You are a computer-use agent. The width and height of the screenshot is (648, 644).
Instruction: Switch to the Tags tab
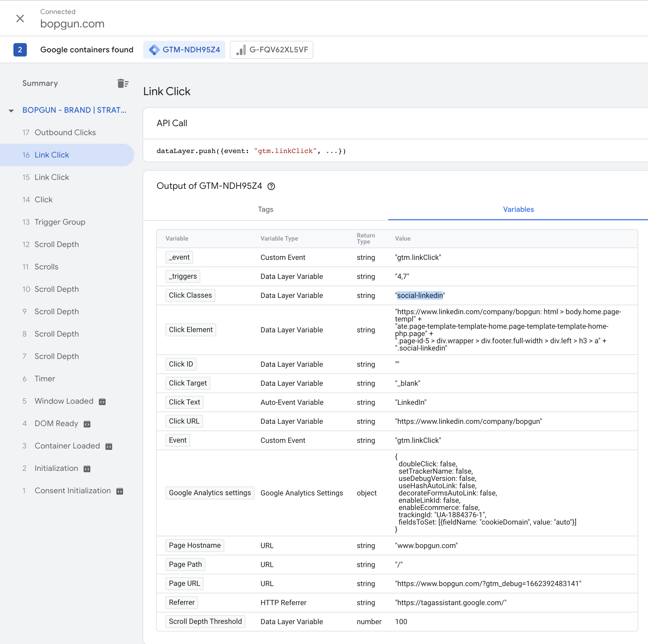pos(265,210)
